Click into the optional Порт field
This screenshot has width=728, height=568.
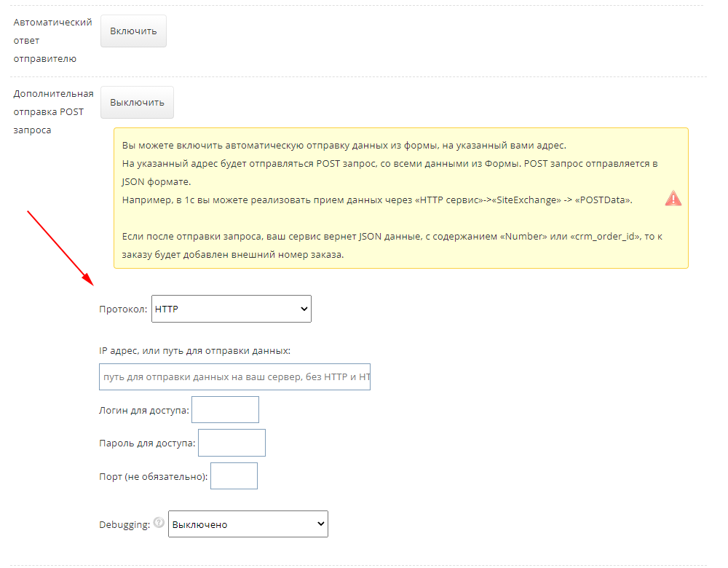(x=234, y=476)
